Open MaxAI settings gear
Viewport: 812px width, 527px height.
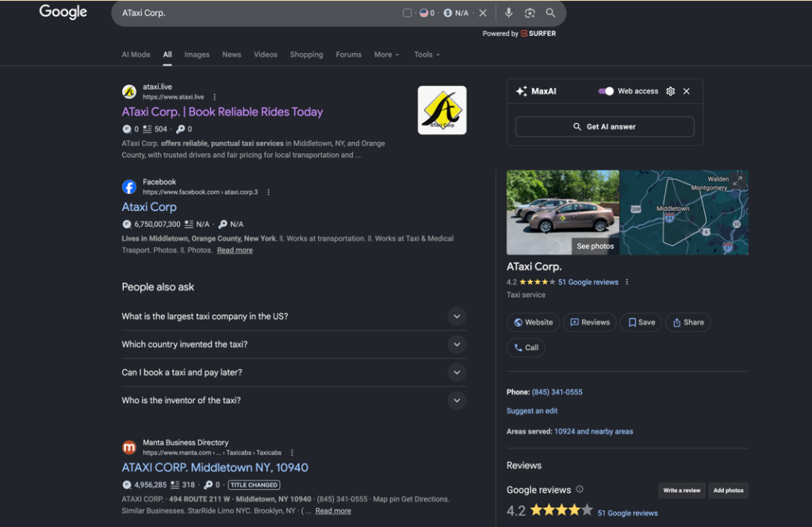(670, 91)
